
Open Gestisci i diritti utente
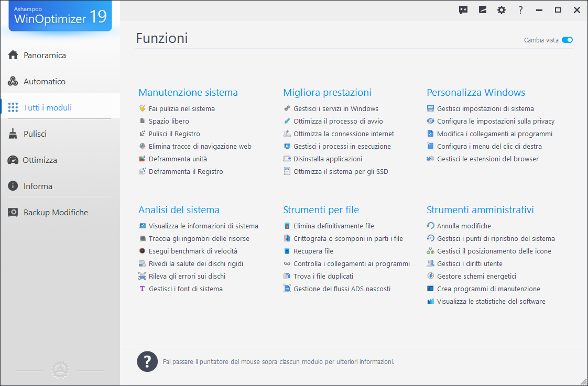click(470, 264)
